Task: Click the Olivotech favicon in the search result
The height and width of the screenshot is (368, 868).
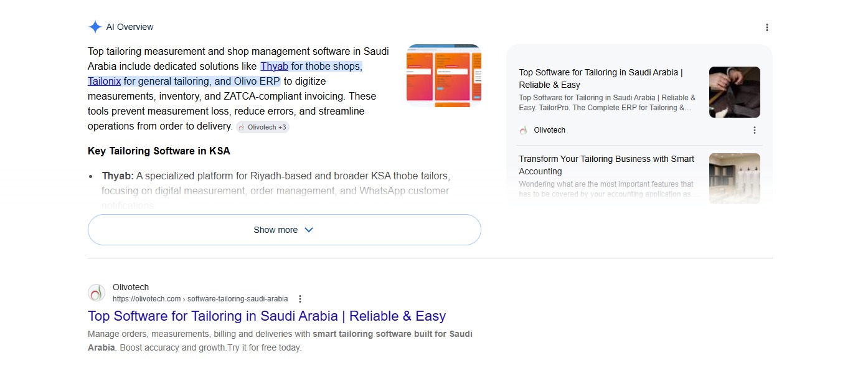Action: [97, 293]
